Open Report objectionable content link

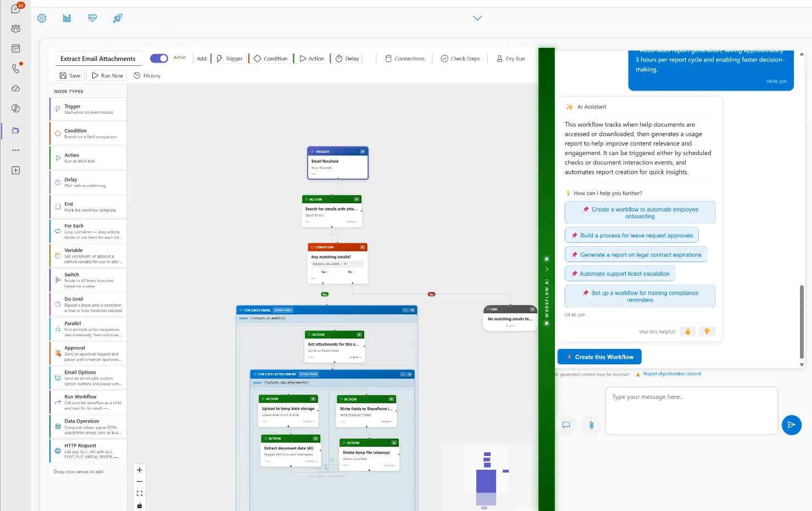tap(672, 374)
